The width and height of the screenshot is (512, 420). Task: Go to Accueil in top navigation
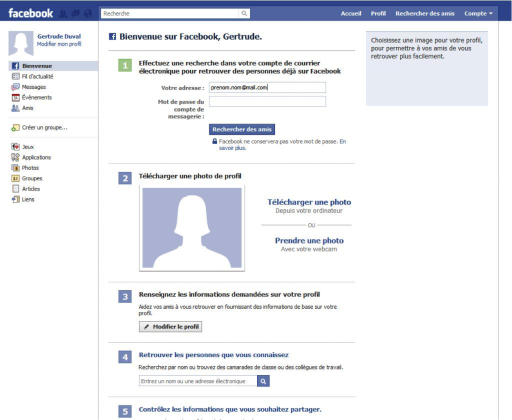tap(351, 13)
